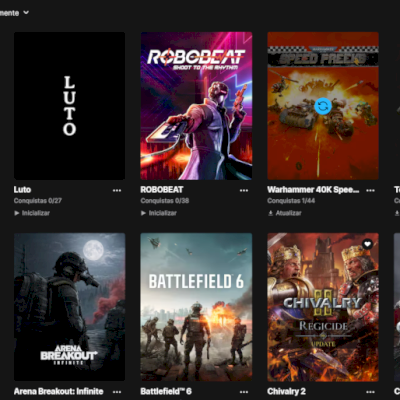400x400 pixels.
Task: Toggle favorite heart on Chivalry 2
Action: (x=367, y=244)
